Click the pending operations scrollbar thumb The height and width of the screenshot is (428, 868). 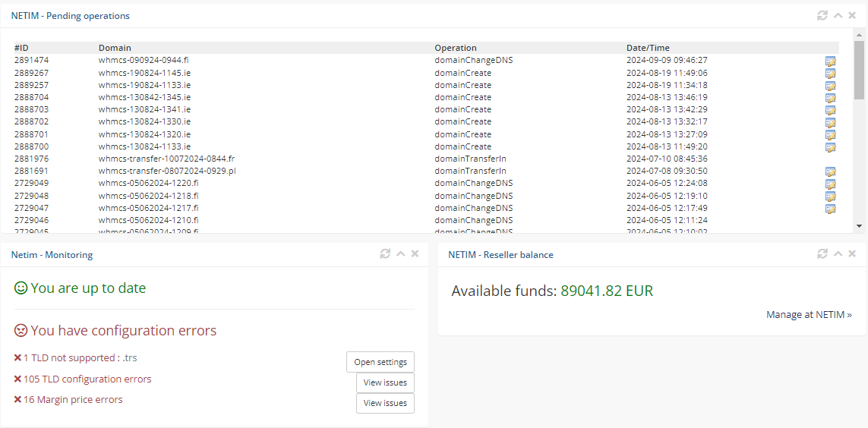tap(859, 70)
